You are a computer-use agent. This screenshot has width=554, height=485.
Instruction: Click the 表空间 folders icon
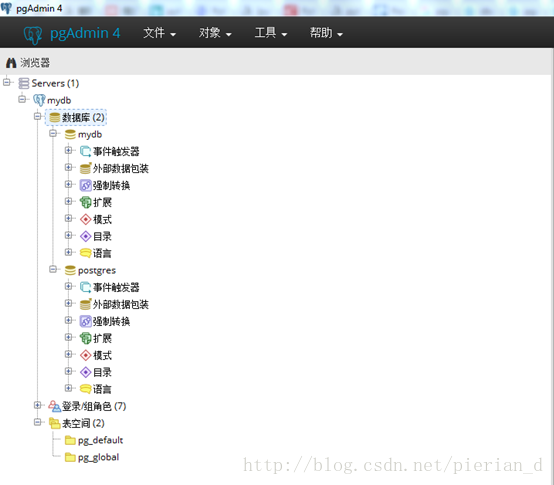point(54,423)
